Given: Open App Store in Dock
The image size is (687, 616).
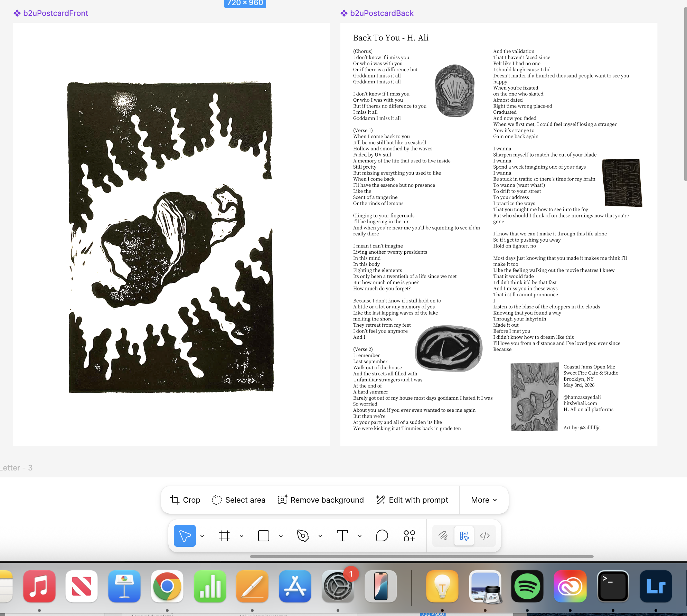Looking at the screenshot, I should click(x=295, y=586).
